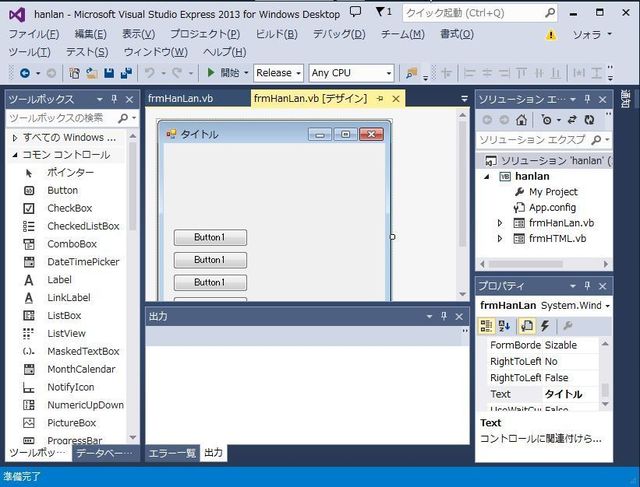Expand すべての Windows group in Toolbox
640x487 pixels.
[15, 138]
